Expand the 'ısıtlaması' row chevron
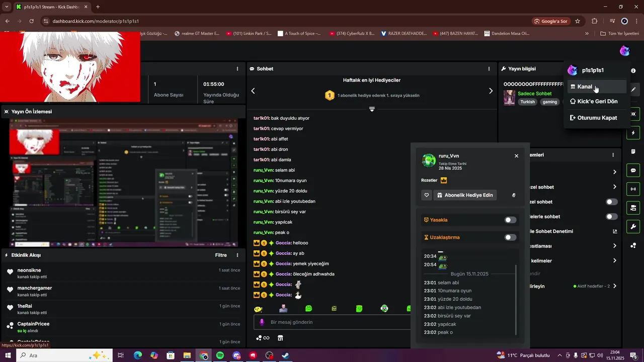The height and width of the screenshot is (362, 644). pos(614,246)
